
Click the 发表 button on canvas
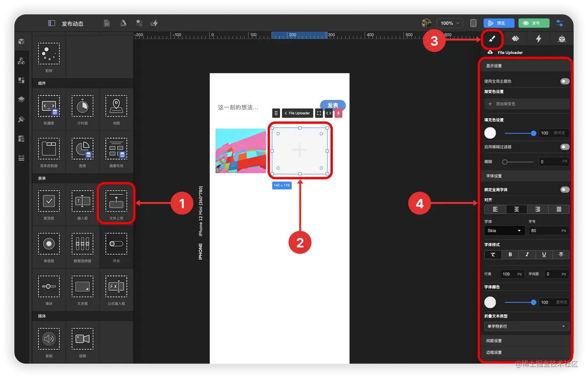pyautogui.click(x=333, y=105)
